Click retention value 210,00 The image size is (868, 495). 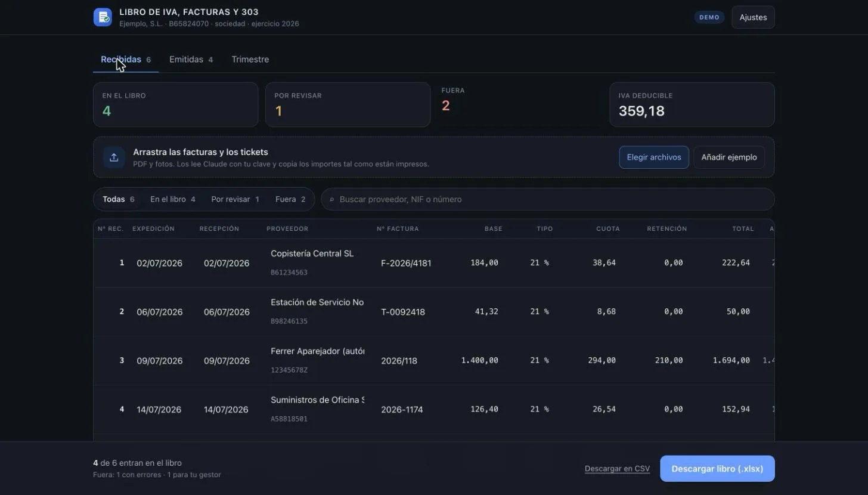point(669,361)
